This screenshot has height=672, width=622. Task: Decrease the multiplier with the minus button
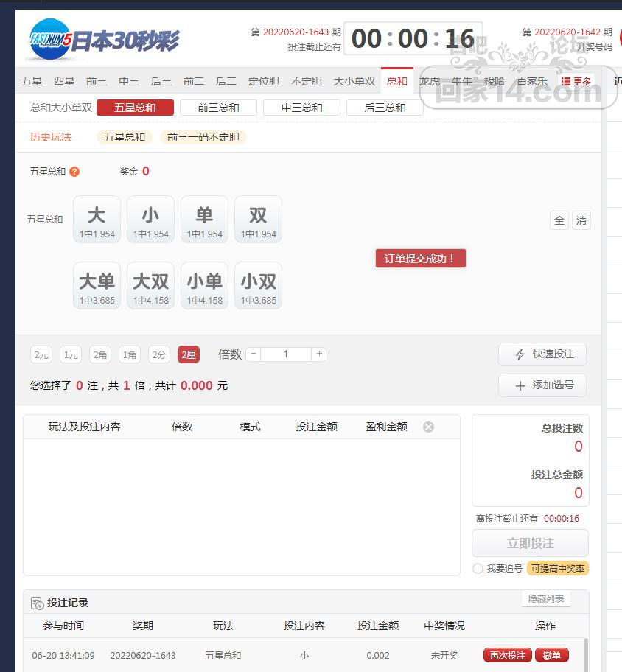point(254,354)
